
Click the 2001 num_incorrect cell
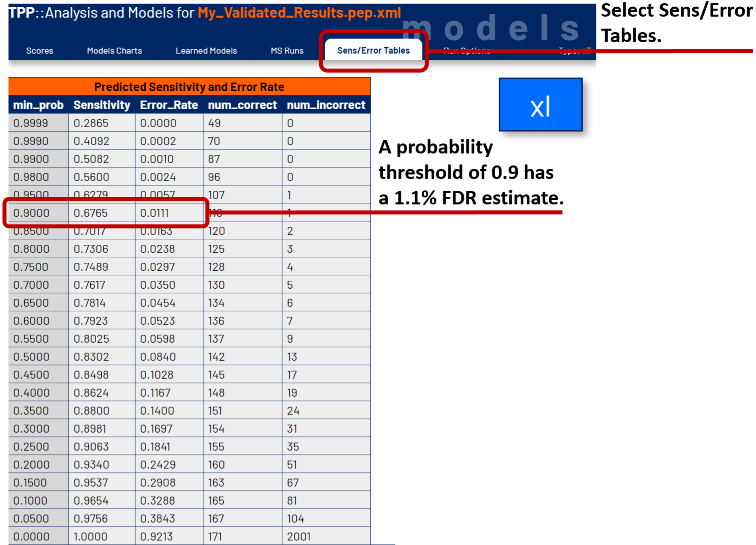298,536
